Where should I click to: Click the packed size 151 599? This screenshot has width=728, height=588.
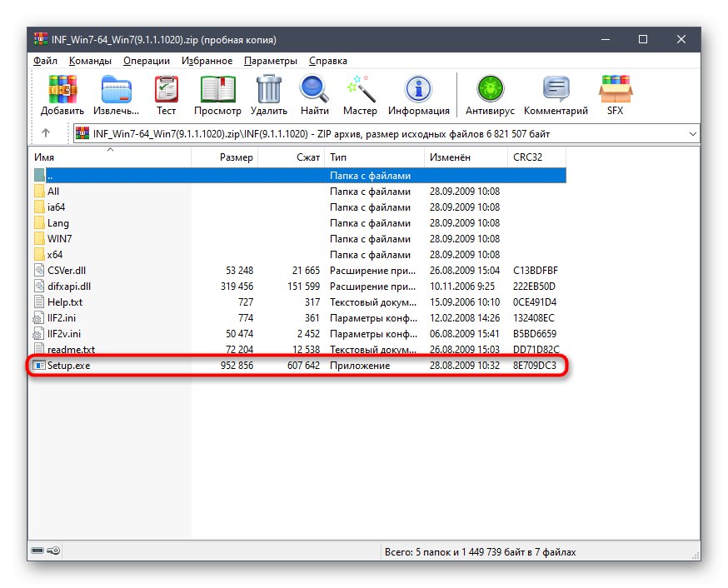click(304, 287)
